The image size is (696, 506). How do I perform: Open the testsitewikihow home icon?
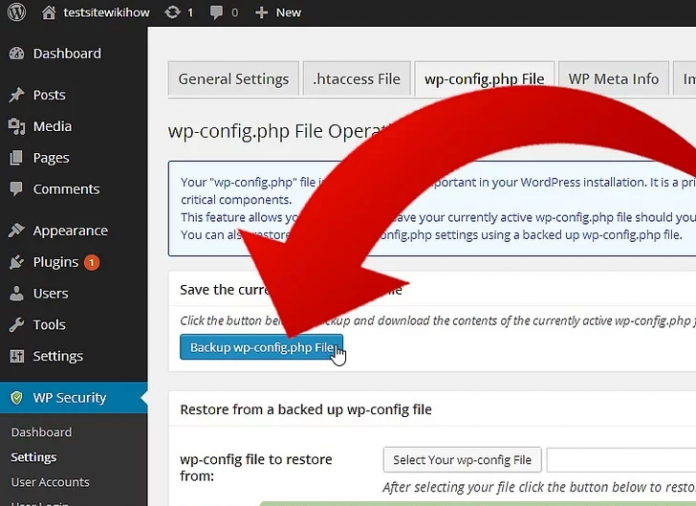(49, 12)
